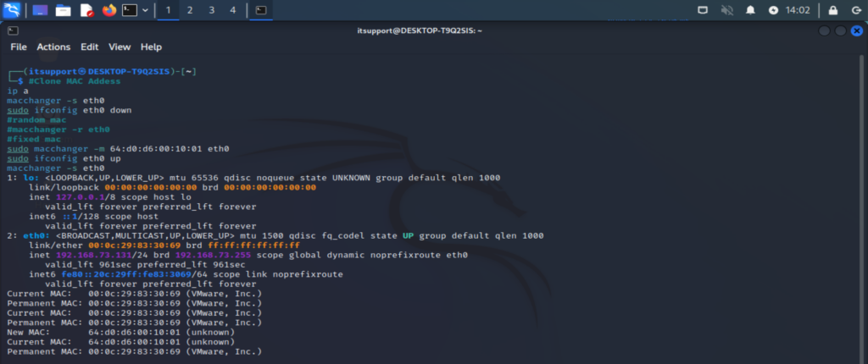Click the log out icon
This screenshot has height=364, width=868.
tap(856, 10)
